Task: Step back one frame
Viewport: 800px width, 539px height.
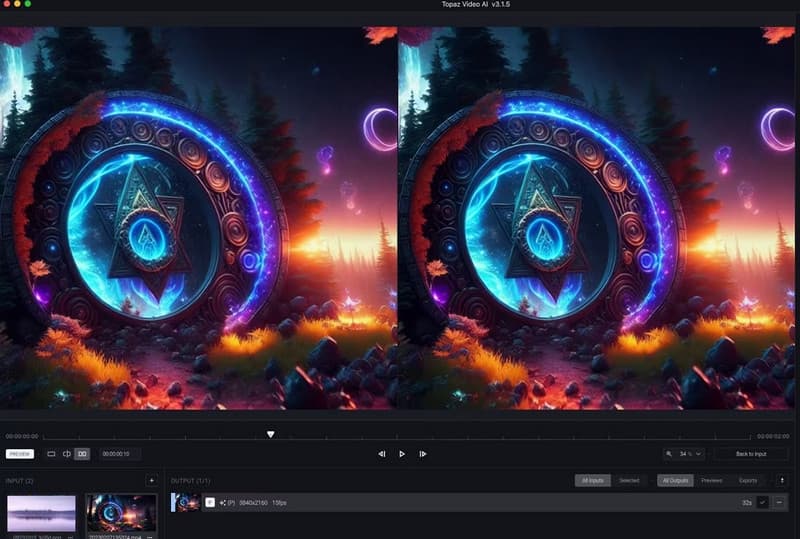Action: pos(382,454)
